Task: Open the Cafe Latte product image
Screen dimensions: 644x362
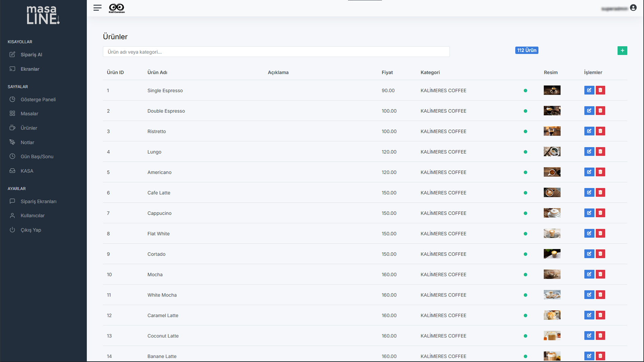Action: click(x=552, y=193)
